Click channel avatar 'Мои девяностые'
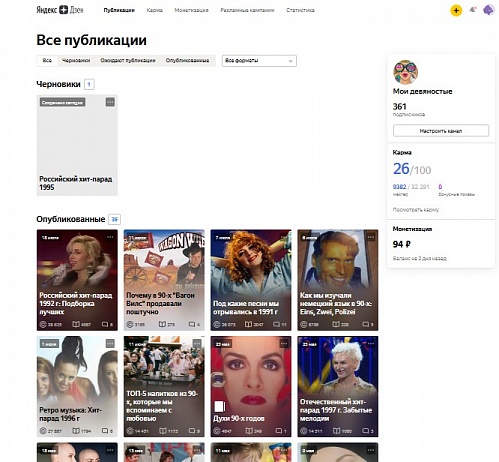Viewport: 499px width, 462px height. pyautogui.click(x=405, y=72)
